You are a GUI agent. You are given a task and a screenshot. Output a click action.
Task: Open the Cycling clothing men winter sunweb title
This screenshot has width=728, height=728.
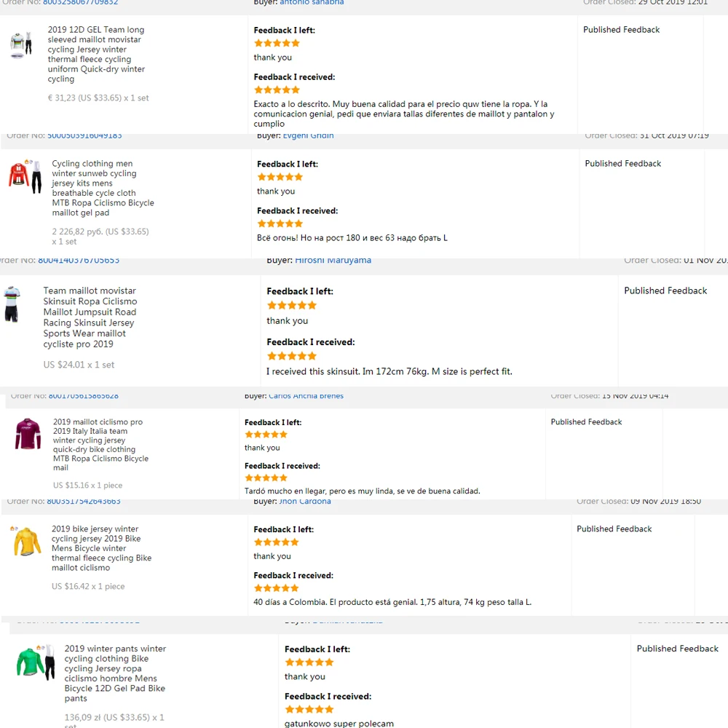click(x=103, y=189)
